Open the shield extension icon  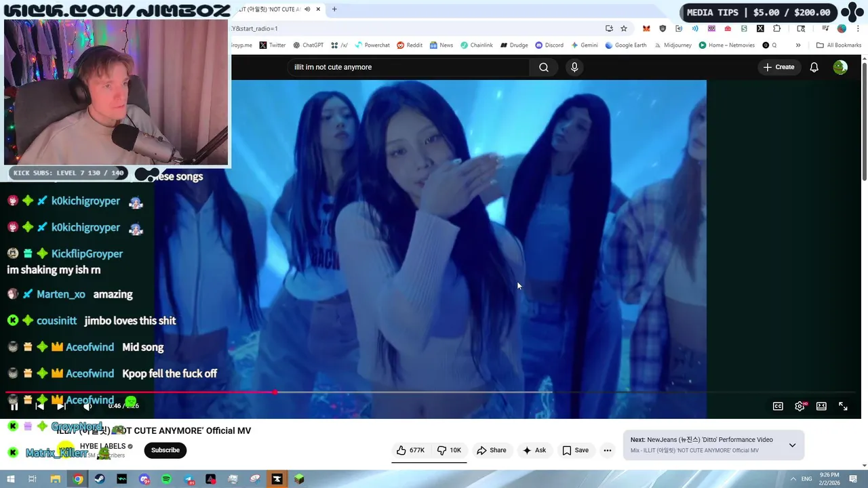click(663, 28)
